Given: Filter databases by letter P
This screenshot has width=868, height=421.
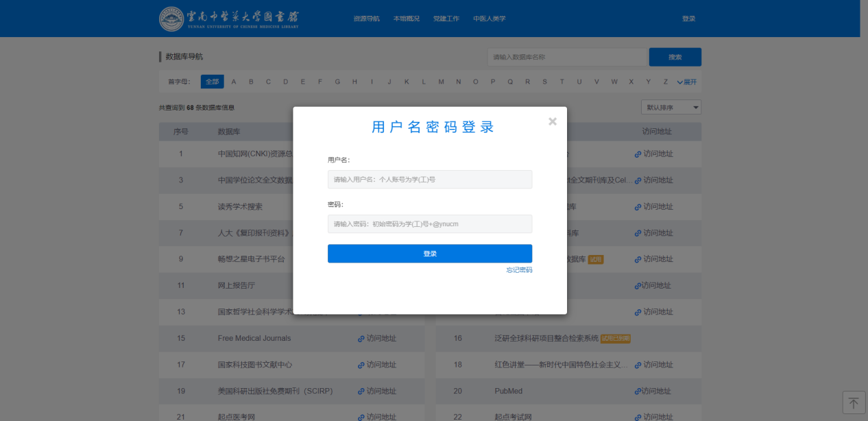Looking at the screenshot, I should (x=492, y=82).
